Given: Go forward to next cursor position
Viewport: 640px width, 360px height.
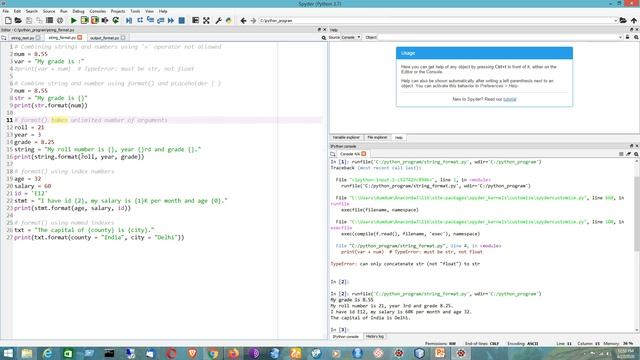Looking at the screenshot, I should click(x=253, y=20).
